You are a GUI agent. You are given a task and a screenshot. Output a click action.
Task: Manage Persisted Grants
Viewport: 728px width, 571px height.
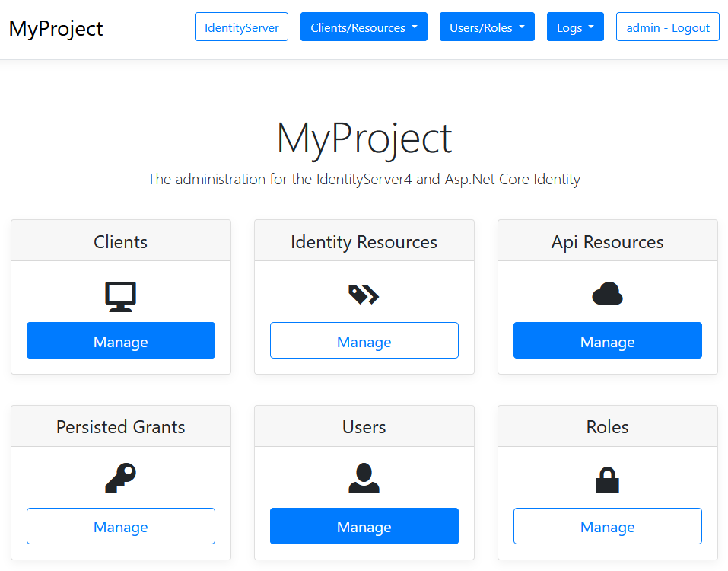121,526
